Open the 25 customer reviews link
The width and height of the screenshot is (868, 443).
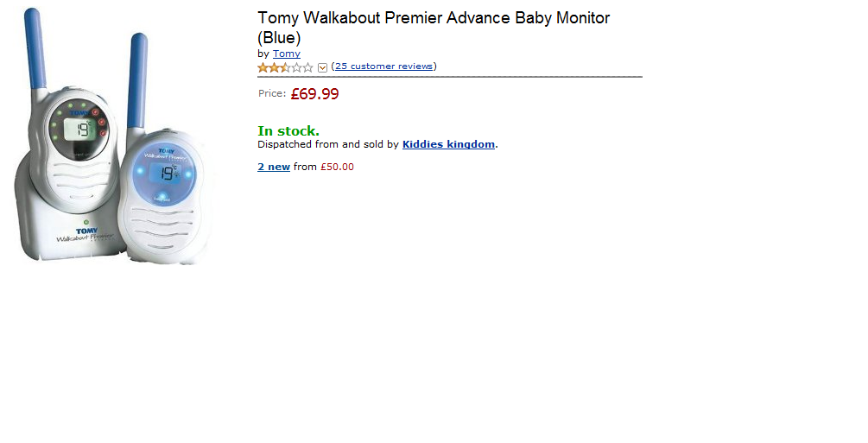[384, 66]
